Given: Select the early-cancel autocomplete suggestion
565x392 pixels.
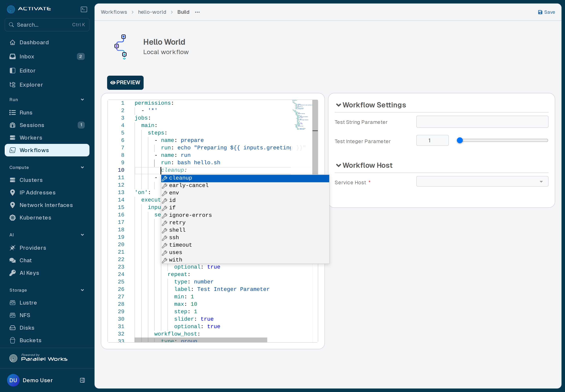Looking at the screenshot, I should tap(245, 185).
